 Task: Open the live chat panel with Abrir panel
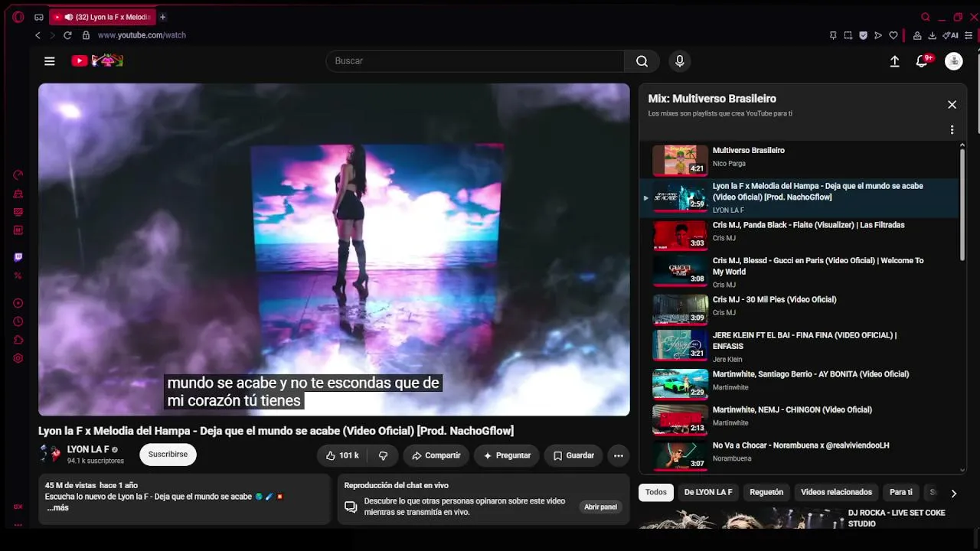600,507
